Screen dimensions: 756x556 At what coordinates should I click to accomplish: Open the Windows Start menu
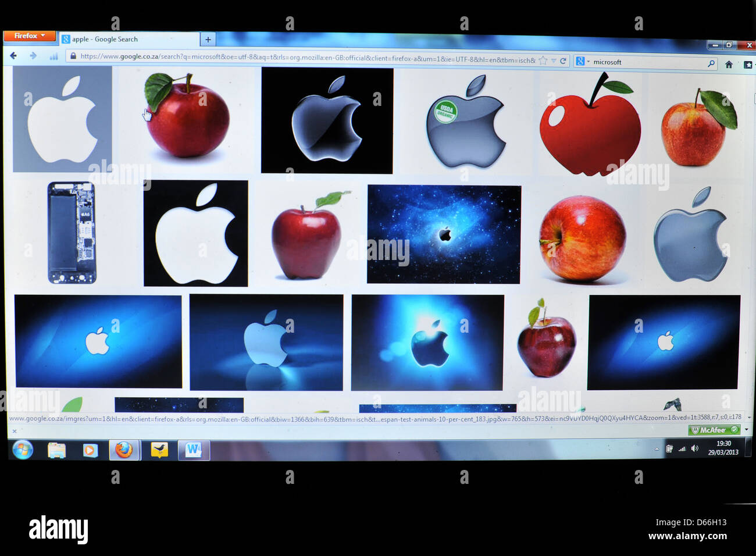coord(23,450)
